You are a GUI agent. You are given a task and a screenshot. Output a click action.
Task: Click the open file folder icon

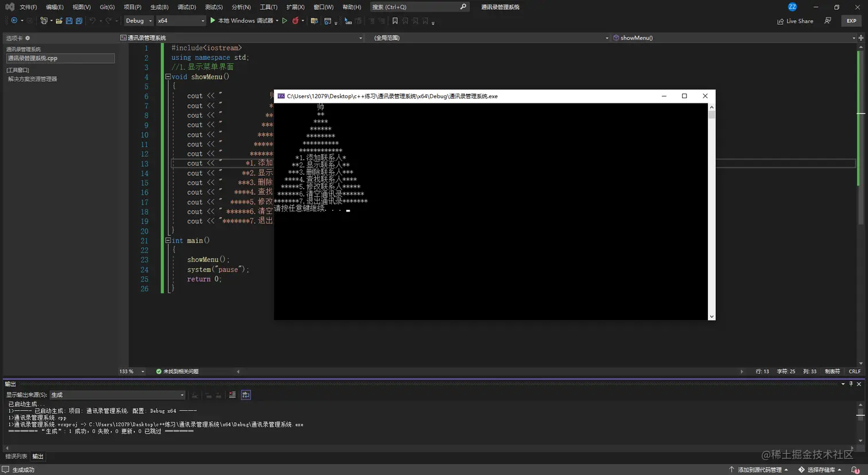point(59,21)
